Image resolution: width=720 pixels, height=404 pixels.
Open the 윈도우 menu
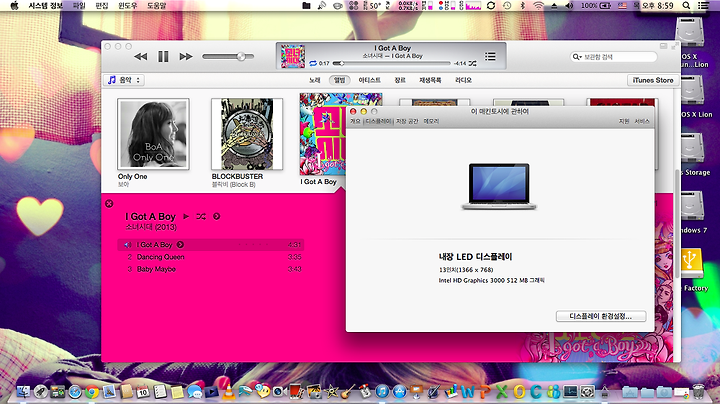(127, 6)
